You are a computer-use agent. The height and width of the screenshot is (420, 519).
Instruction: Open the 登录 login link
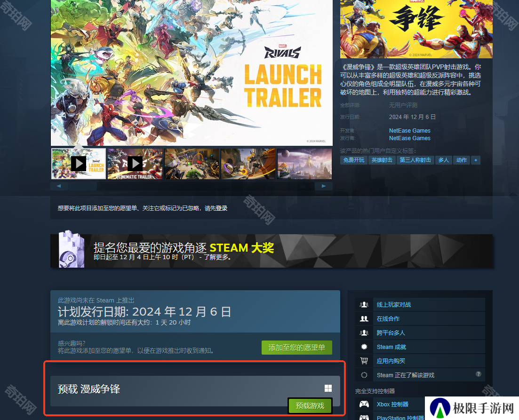point(222,208)
